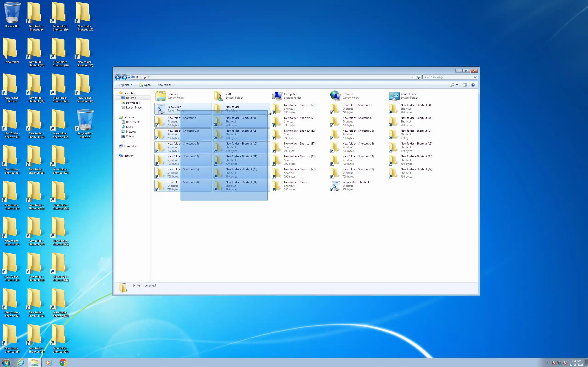Click the Open toolbar button
This screenshot has width=588, height=367.
point(145,85)
